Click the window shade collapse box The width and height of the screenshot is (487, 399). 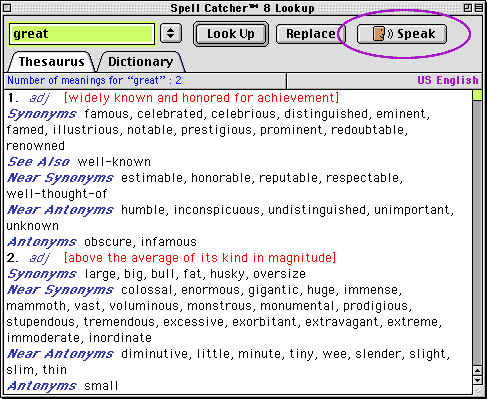point(479,8)
